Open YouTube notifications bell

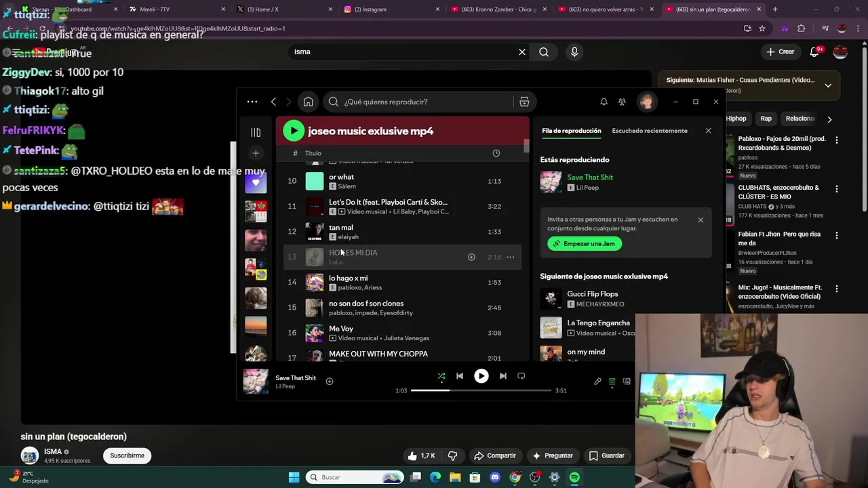pyautogui.click(x=815, y=52)
